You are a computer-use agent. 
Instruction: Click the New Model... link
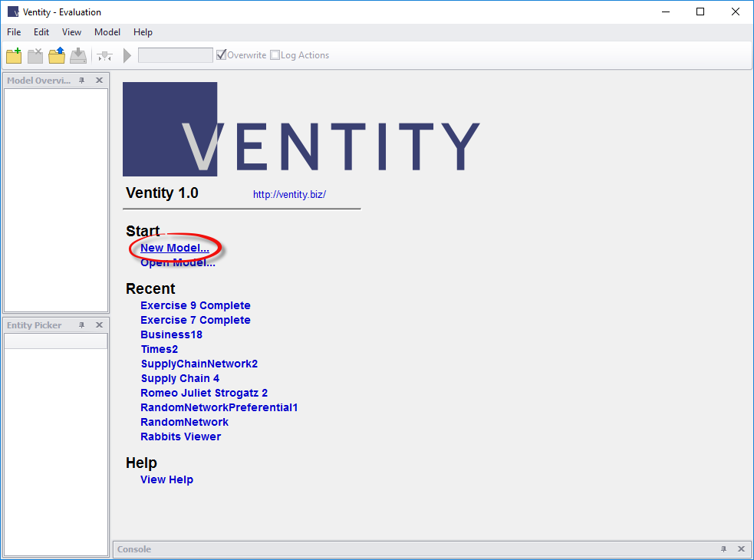click(x=175, y=249)
